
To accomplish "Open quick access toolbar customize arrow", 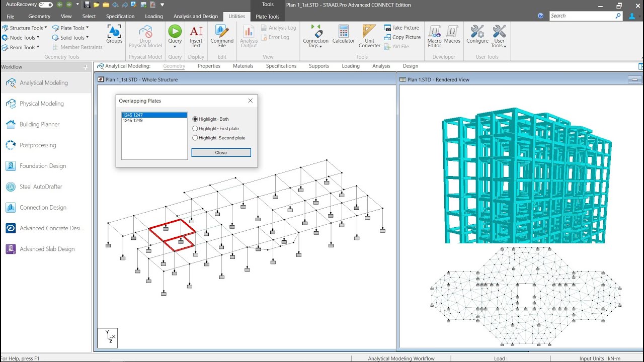I will coord(161,5).
